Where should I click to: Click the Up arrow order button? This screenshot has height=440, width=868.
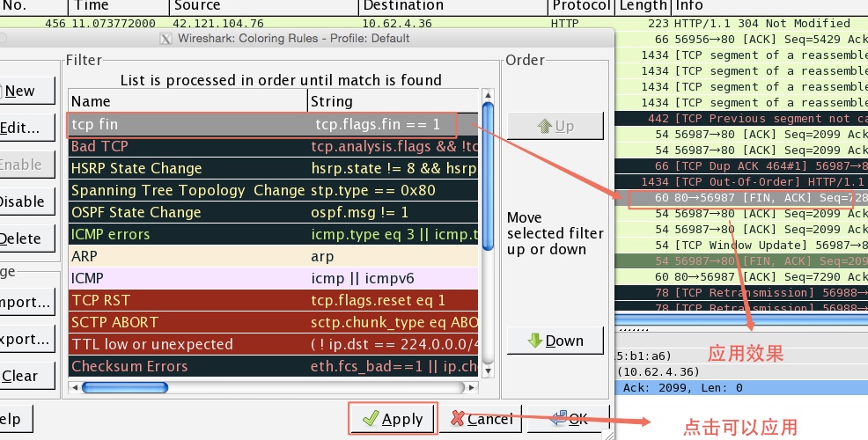tap(555, 126)
